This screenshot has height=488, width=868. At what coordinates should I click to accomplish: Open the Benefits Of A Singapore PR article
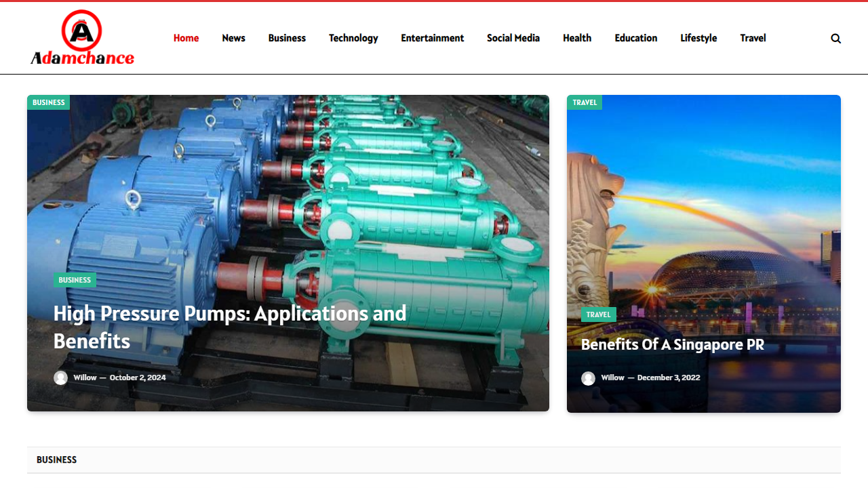tap(672, 345)
